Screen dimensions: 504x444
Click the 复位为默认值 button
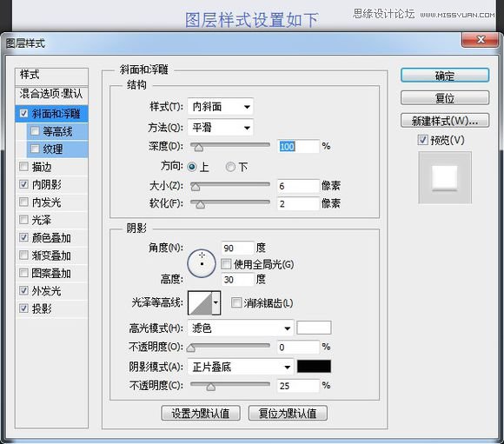288,413
